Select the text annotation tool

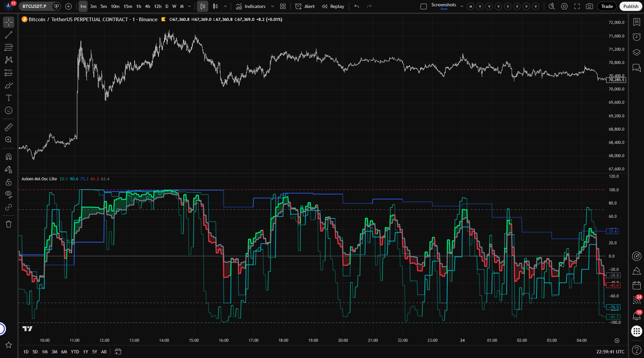click(9, 98)
